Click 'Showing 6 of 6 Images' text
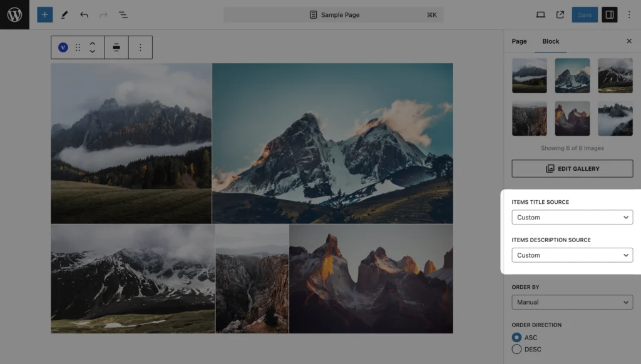This screenshot has height=364, width=641. pos(572,148)
